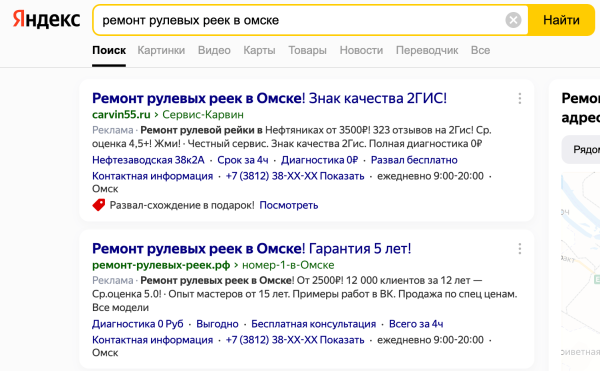This screenshot has height=371, width=600.
Task: Expand the Все services tab
Action: pos(480,50)
